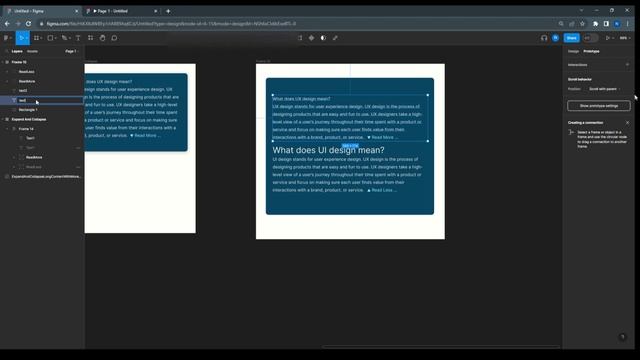The height and width of the screenshot is (360, 640).
Task: Select the Frame tool
Action: (36, 38)
